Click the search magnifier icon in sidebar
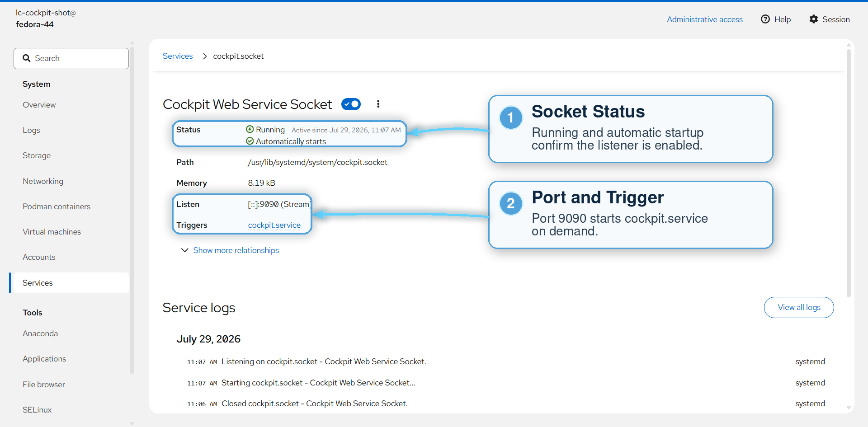The image size is (868, 427). click(x=27, y=58)
